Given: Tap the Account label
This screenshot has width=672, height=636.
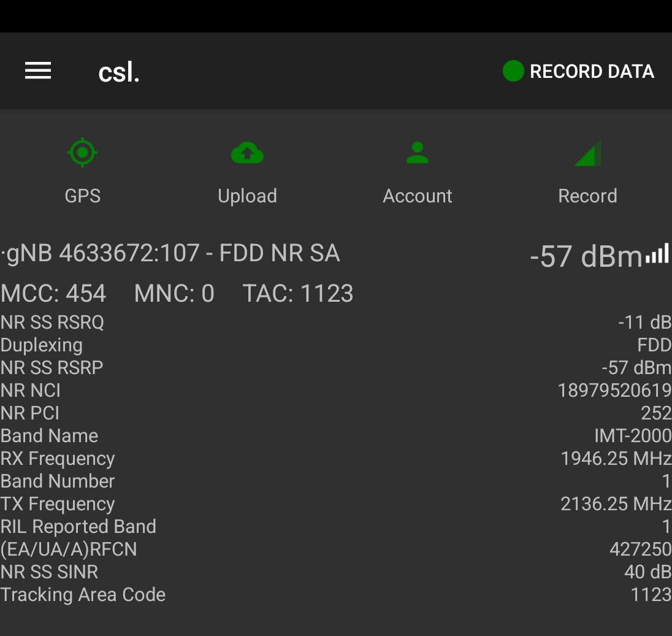Looking at the screenshot, I should point(418,196).
